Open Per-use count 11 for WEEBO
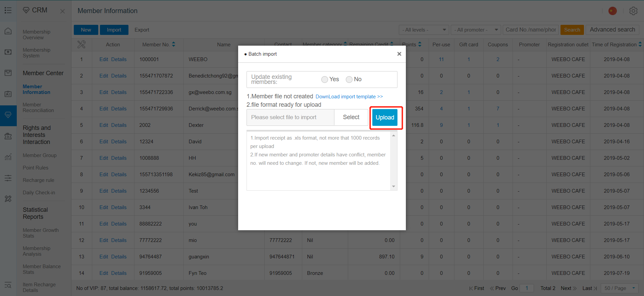Screen dimensions: 644x296 (x=441, y=59)
